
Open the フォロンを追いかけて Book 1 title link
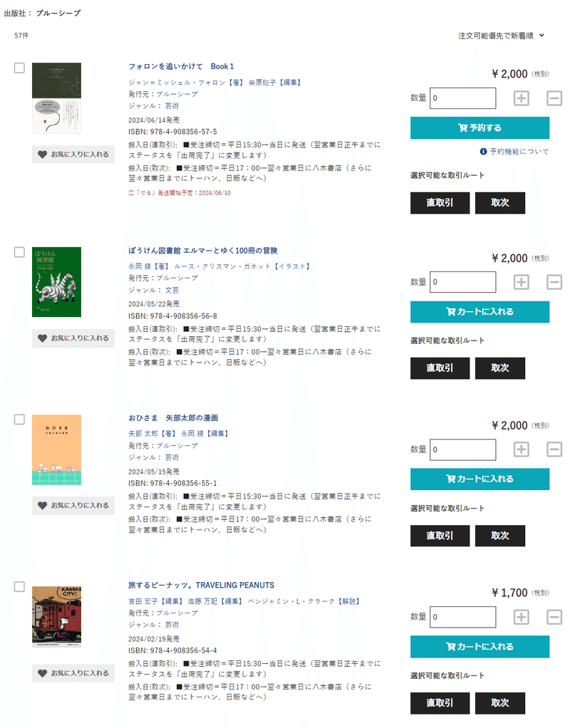[178, 64]
